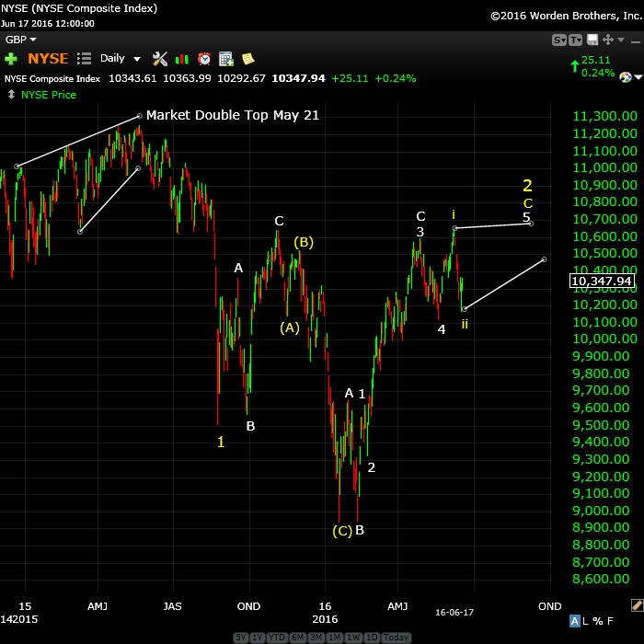Click the orange NYSE symbol label
This screenshot has height=644, width=644.
coord(48,58)
